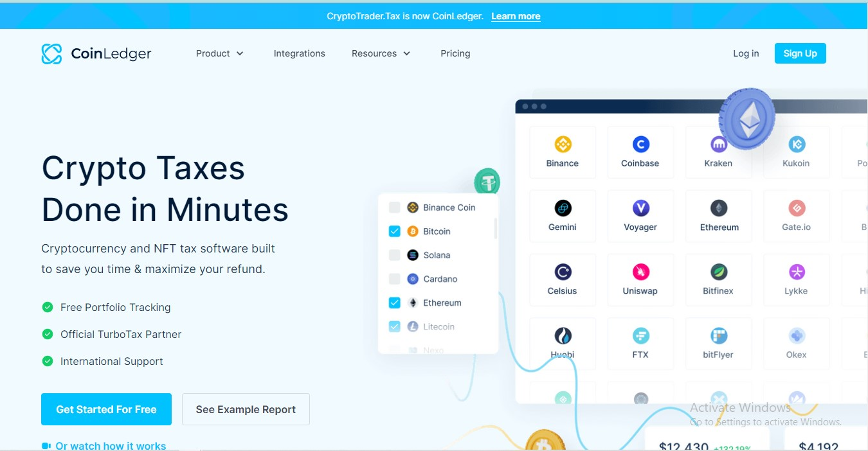Image resolution: width=868 pixels, height=451 pixels.
Task: Click the Uniswap exchange icon
Action: pos(640,272)
